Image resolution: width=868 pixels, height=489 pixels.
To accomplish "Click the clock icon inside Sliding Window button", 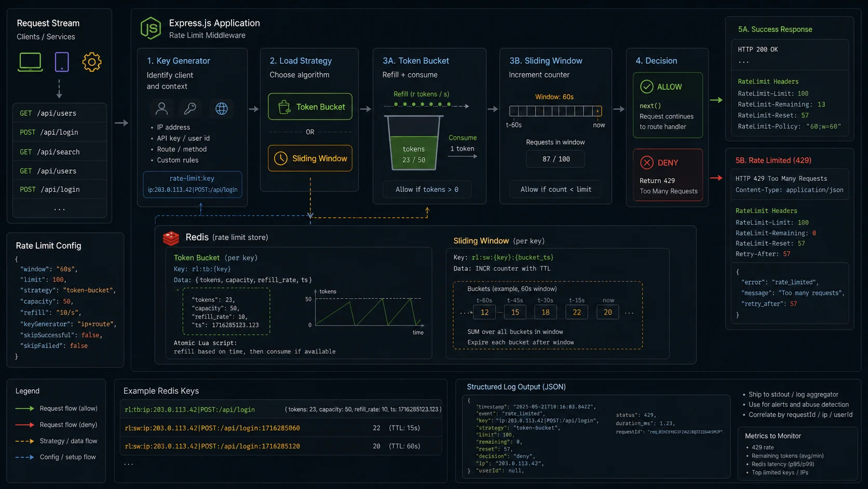I will (281, 158).
